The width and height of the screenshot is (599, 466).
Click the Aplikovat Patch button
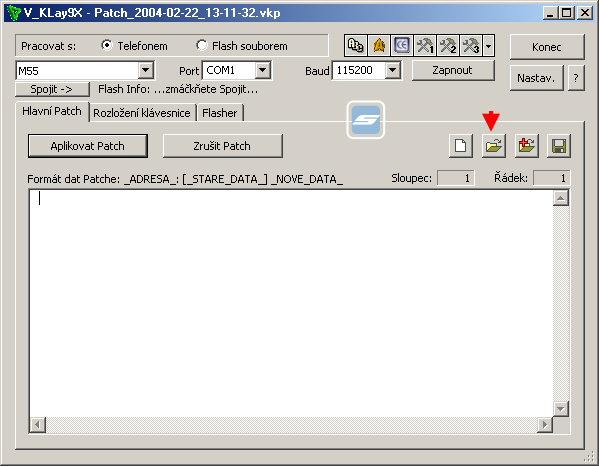point(87,146)
